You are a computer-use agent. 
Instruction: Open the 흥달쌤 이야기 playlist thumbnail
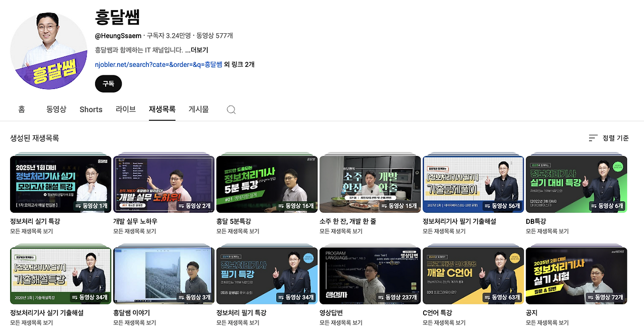pyautogui.click(x=164, y=276)
